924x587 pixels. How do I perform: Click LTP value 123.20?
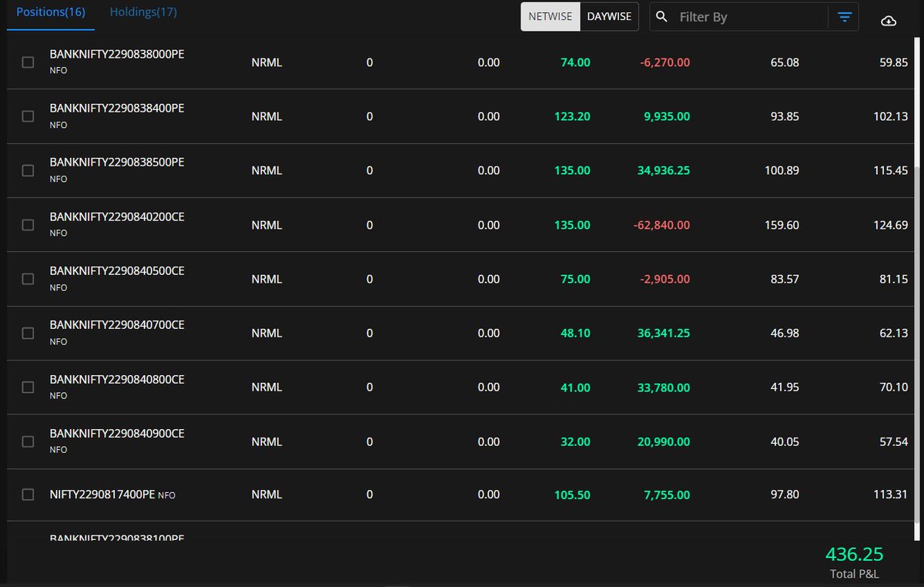pos(572,116)
